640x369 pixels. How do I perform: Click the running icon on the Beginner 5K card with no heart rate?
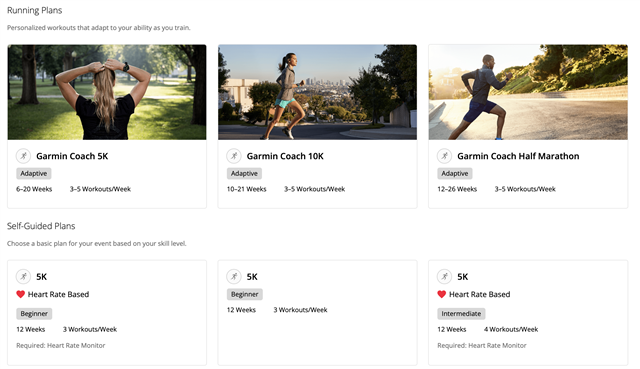coord(234,277)
